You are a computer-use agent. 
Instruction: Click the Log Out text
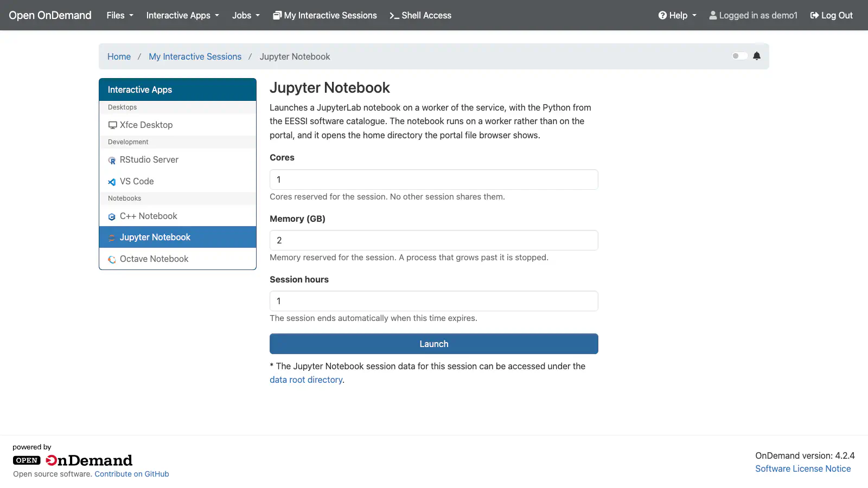click(837, 15)
